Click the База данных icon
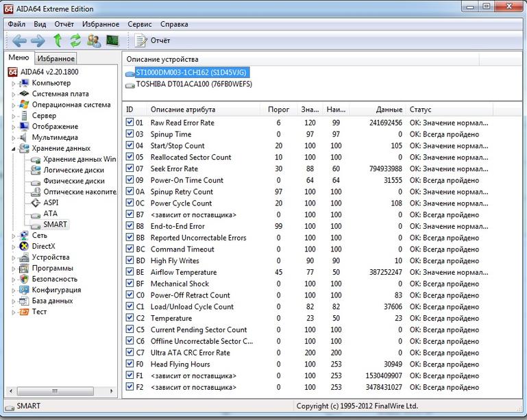This screenshot has height=420, width=527. 24,301
